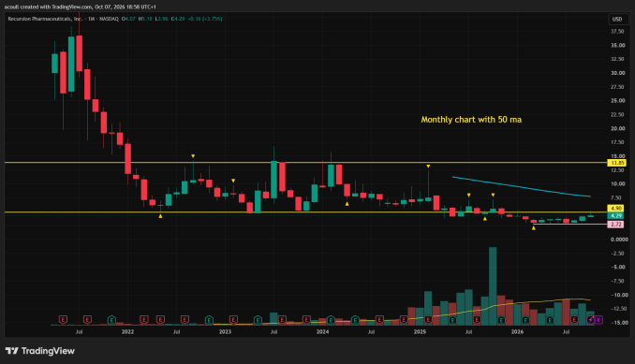
Task: Click the 25.00 price scale label
Action: pos(617,101)
